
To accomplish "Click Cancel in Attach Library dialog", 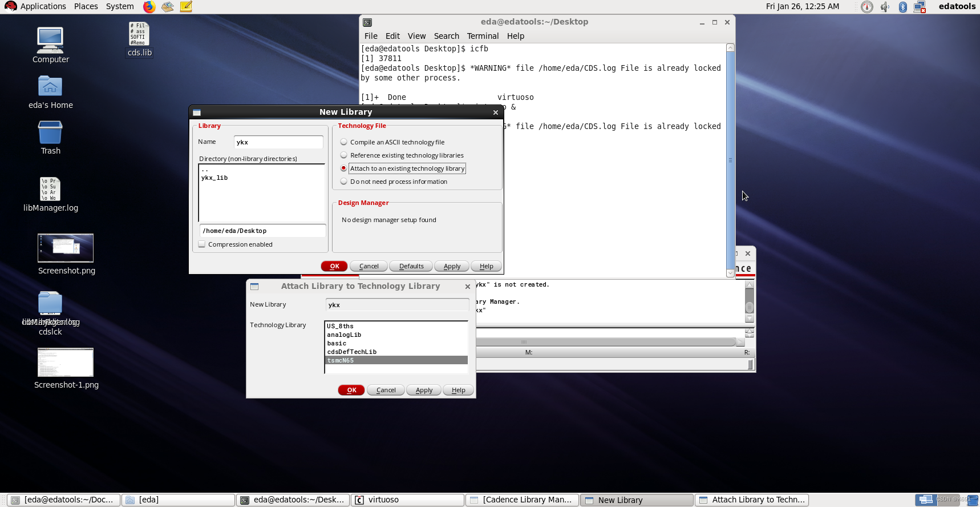I will coord(386,390).
